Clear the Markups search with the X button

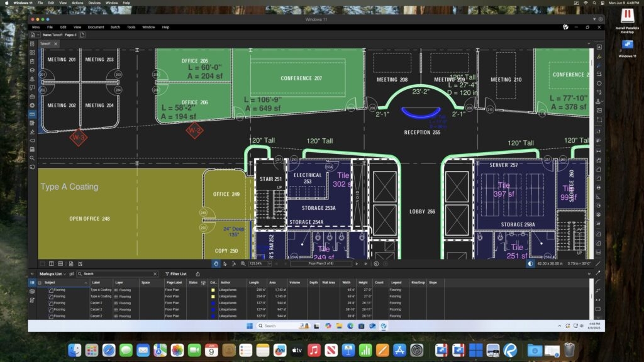[x=155, y=274]
